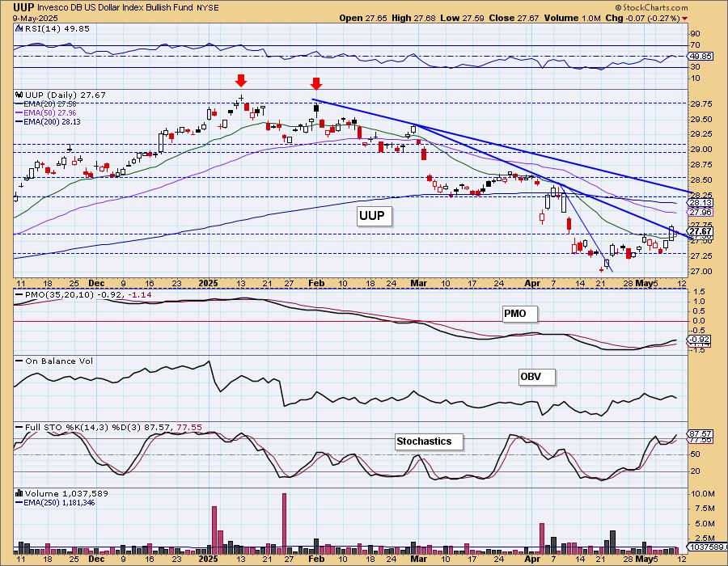Click the 29.75 price axis label

tap(701, 104)
